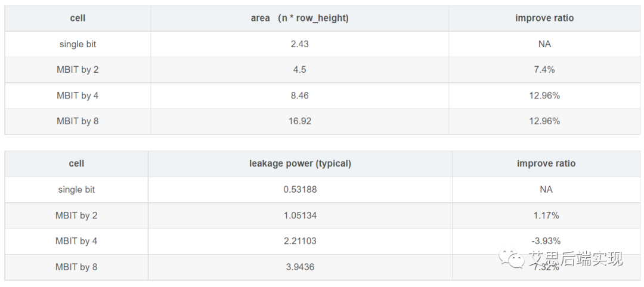The image size is (644, 287).
Task: Click the leakage power value 0.53188
Action: (x=300, y=190)
